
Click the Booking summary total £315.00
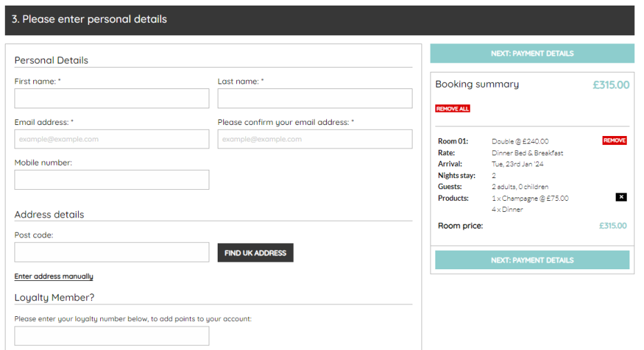tap(611, 85)
